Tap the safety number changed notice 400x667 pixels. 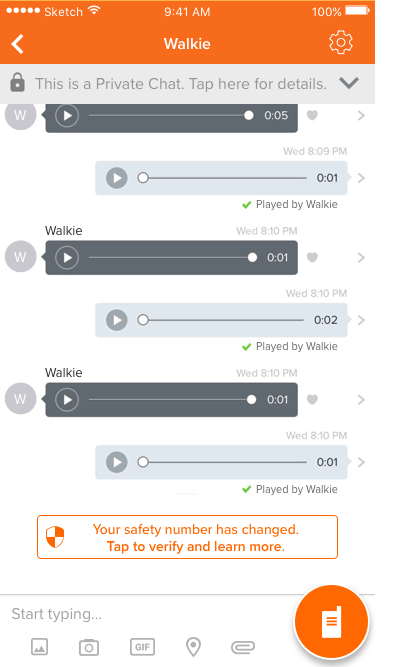click(187, 537)
